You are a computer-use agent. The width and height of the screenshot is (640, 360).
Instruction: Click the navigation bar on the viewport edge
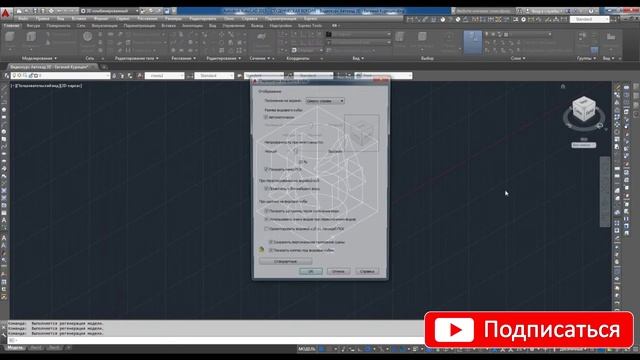604,192
